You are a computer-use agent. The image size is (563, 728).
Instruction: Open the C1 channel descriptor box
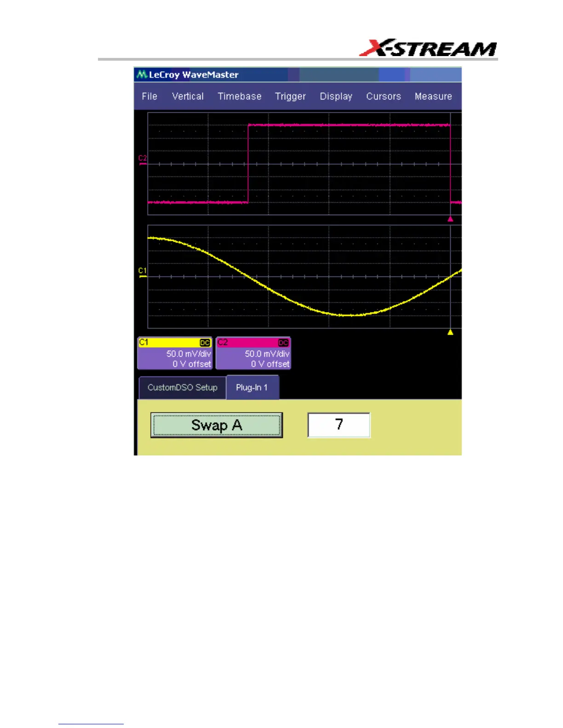175,353
